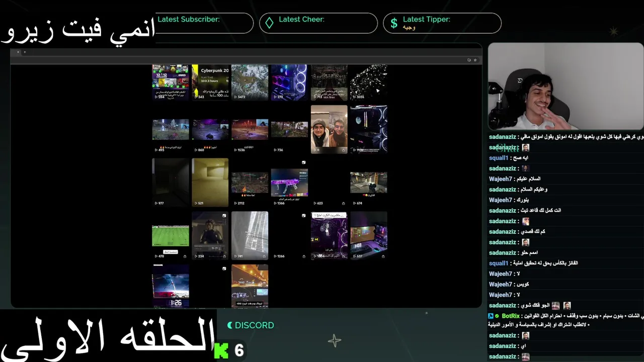
Task: Bookmark the page with the star icon
Action: (x=475, y=60)
